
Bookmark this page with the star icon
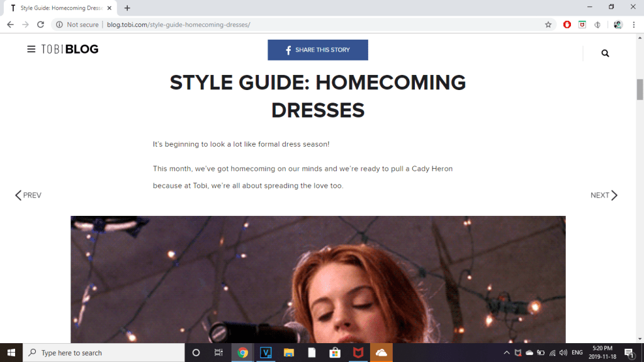point(548,25)
